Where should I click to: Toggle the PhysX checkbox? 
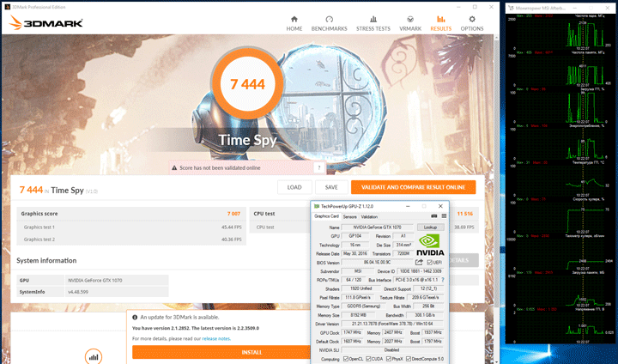[x=389, y=359]
